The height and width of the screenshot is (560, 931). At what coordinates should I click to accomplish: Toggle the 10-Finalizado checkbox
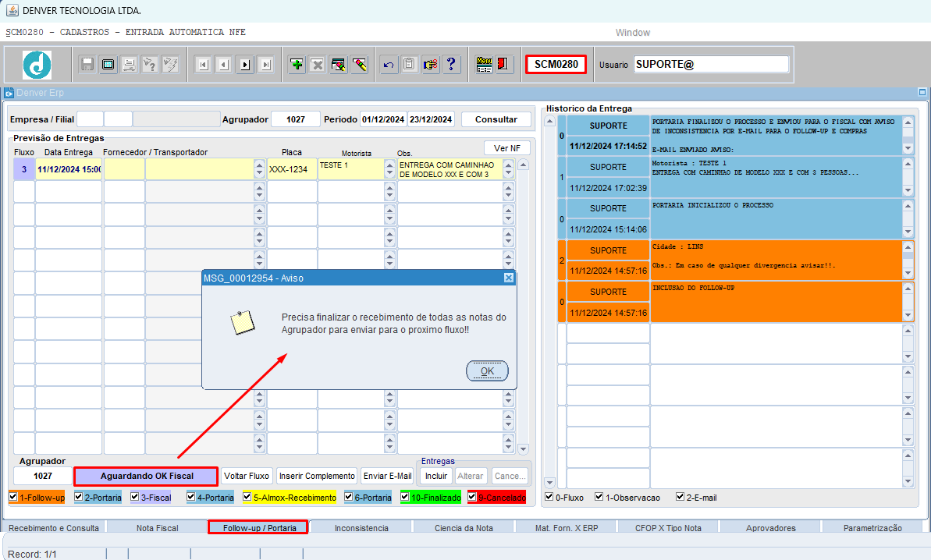pos(406,497)
